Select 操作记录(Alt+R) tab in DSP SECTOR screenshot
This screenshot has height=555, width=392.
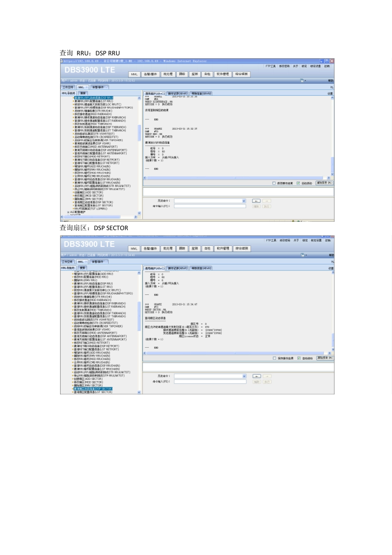[177, 268]
